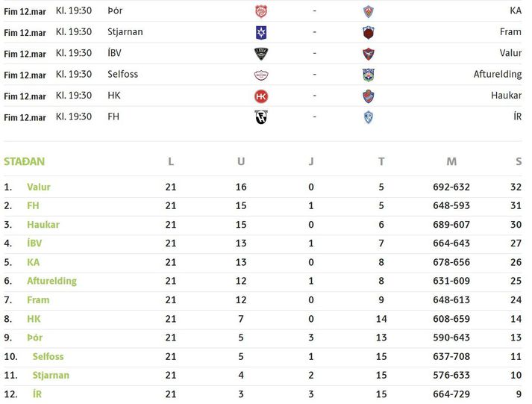Image resolution: width=532 pixels, height=404 pixels.
Task: Click the ÍR away team crest
Action: [368, 116]
